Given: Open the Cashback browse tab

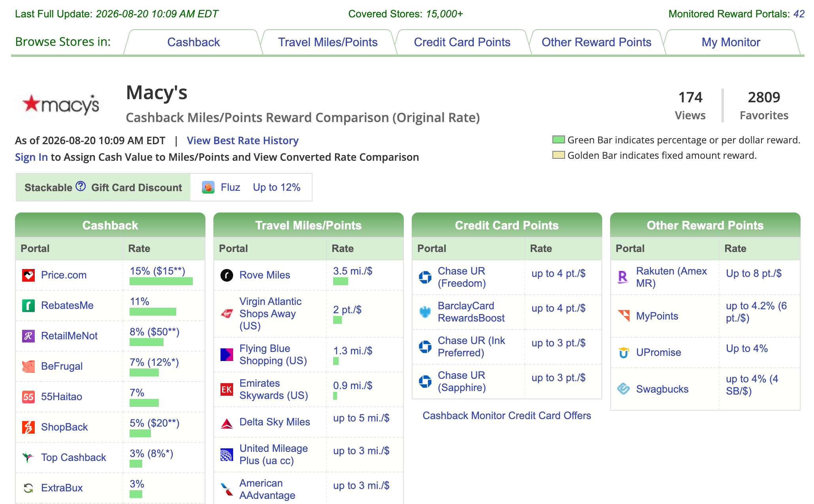Looking at the screenshot, I should [x=193, y=42].
